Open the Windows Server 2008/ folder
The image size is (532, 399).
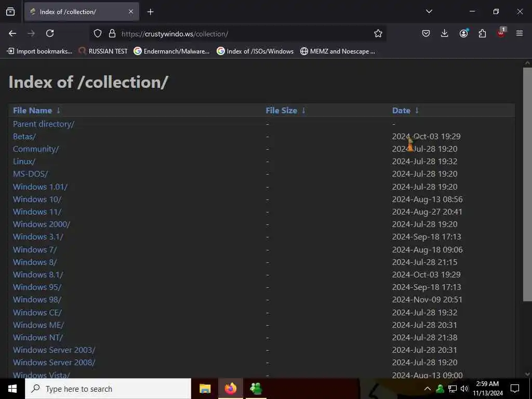point(54,362)
